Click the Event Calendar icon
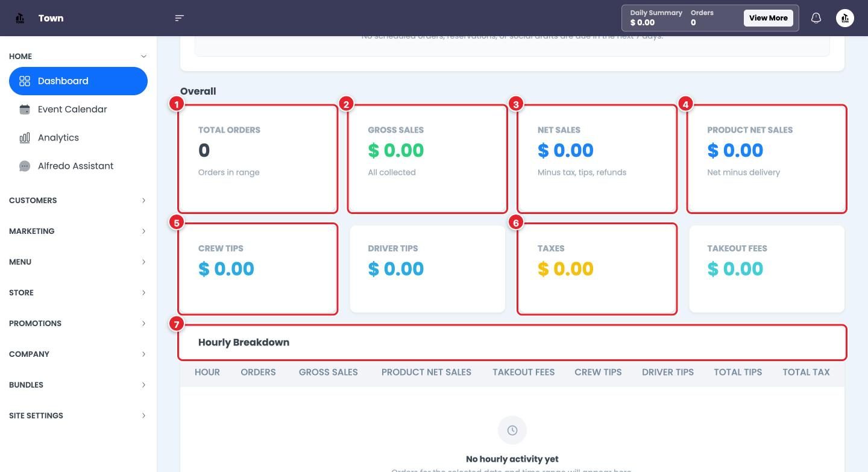 coord(25,109)
